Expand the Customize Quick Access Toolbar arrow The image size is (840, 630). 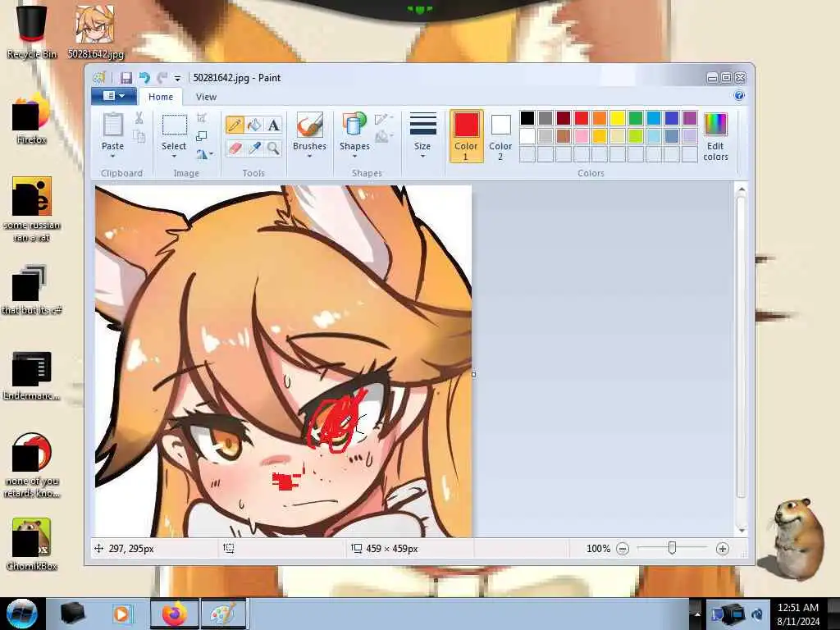pyautogui.click(x=177, y=79)
